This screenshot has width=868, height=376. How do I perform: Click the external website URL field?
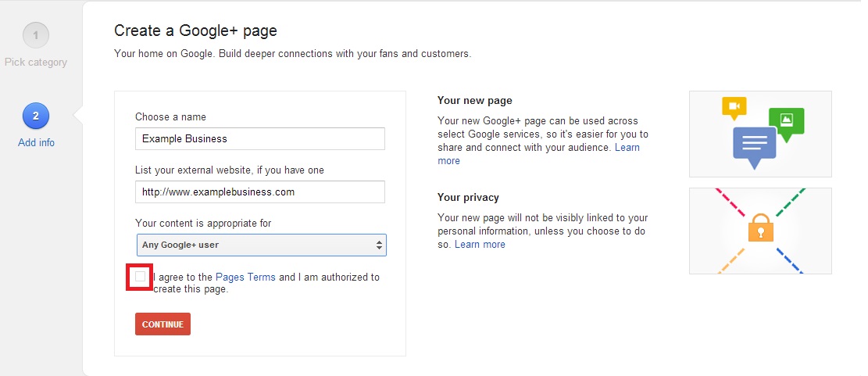260,192
